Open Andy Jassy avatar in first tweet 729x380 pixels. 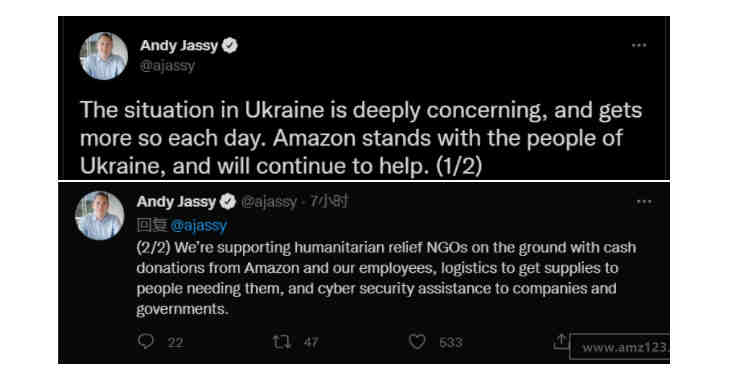[x=104, y=56]
